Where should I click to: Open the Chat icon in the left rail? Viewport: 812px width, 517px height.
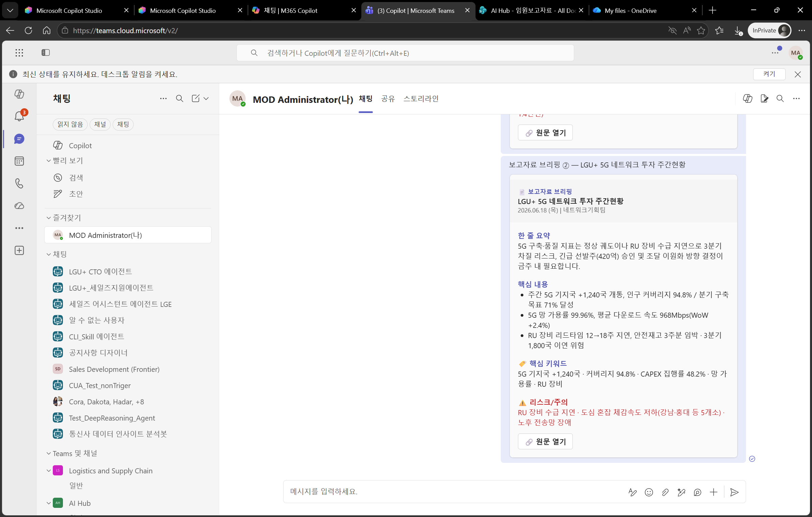[x=19, y=139]
